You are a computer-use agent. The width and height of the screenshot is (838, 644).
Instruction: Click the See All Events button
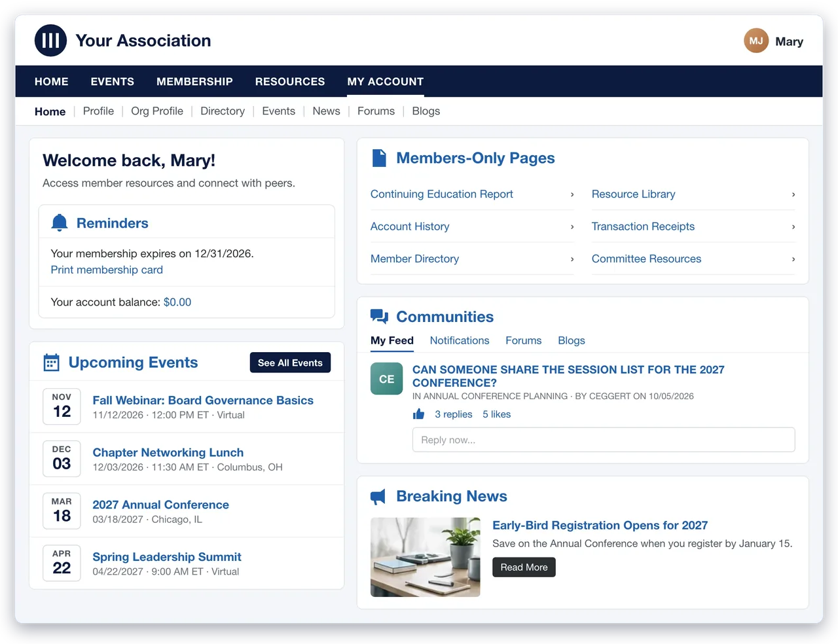point(290,363)
